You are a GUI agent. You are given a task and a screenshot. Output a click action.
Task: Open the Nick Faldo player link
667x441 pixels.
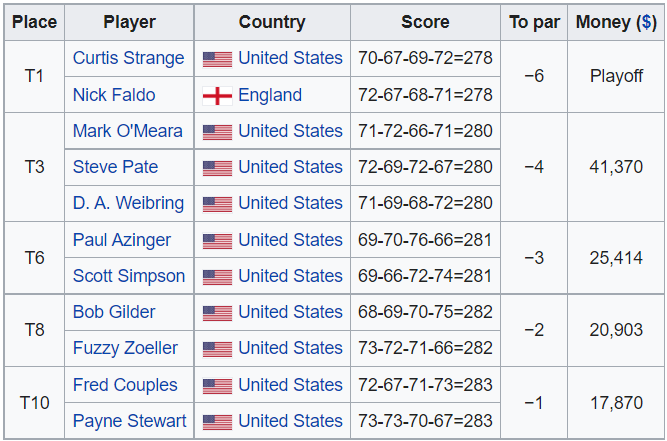[114, 95]
